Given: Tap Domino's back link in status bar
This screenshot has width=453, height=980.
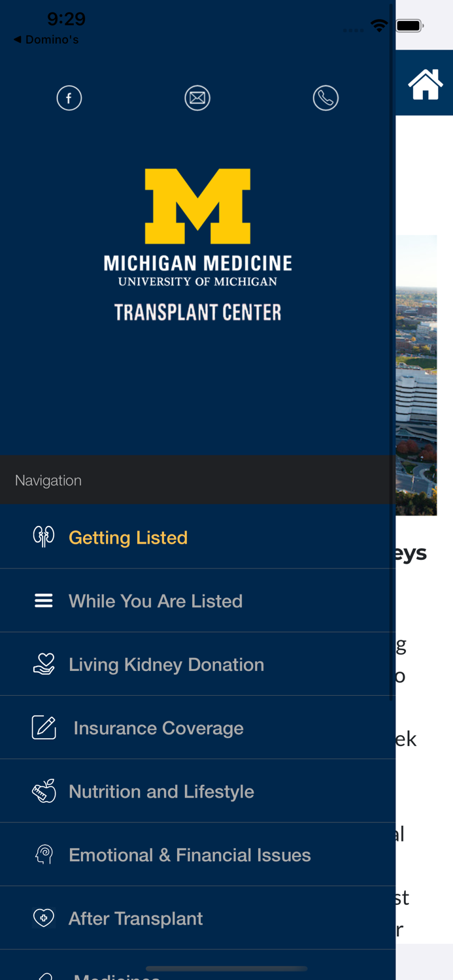Looking at the screenshot, I should point(46,38).
